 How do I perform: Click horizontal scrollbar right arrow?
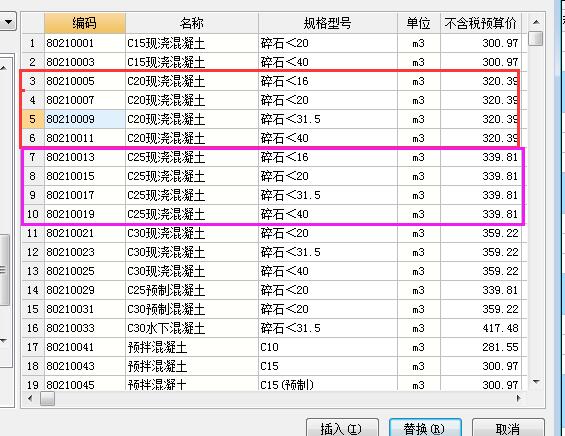pyautogui.click(x=518, y=399)
